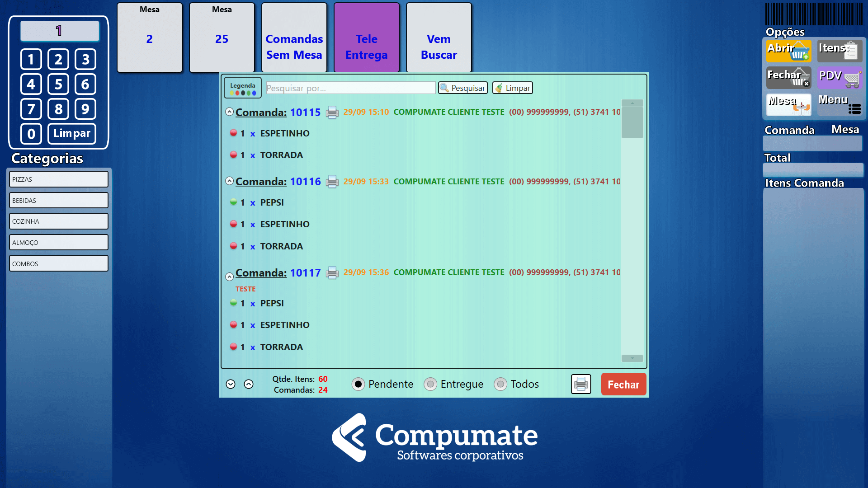Open the Abrir comanda basket option
The width and height of the screenshot is (868, 488).
pos(788,51)
